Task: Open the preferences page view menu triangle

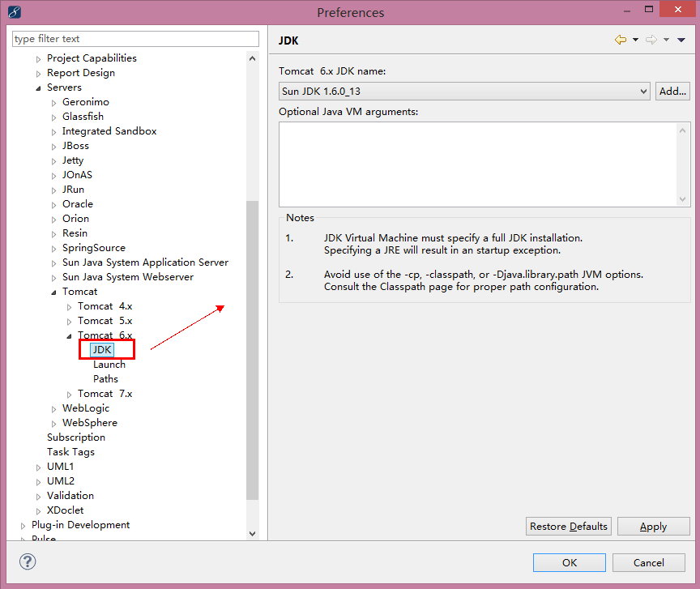Action: [681, 40]
